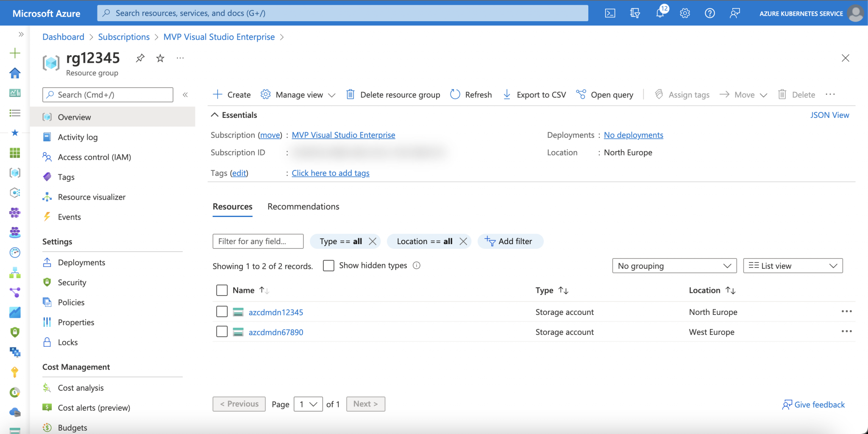Click the Filter for any field box
The height and width of the screenshot is (434, 868).
tap(257, 241)
